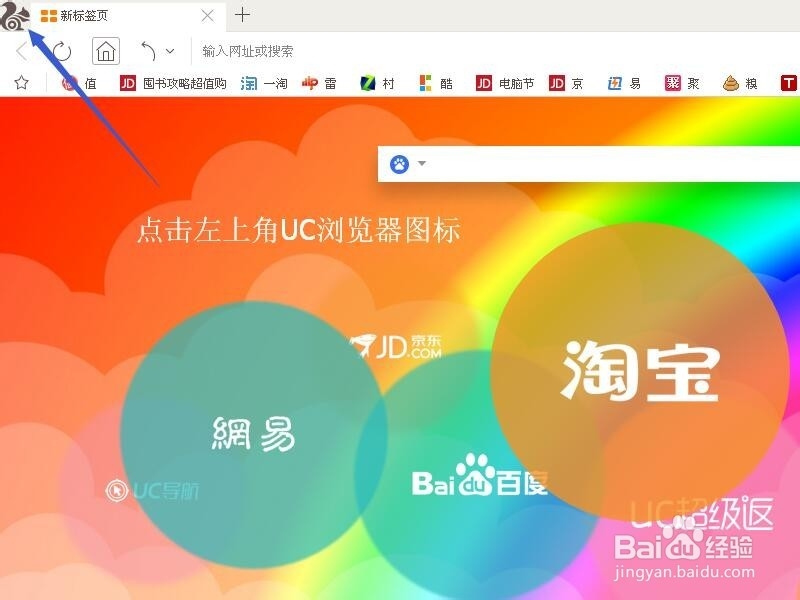Open the 粮 bookmark
Viewport: 800px width, 600px height.
coord(740,83)
